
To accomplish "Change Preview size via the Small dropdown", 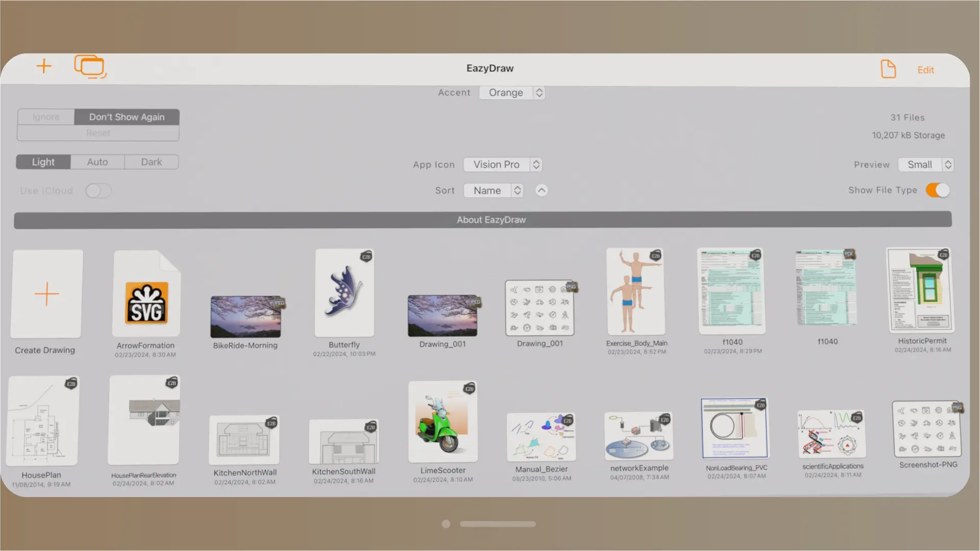I will 925,164.
